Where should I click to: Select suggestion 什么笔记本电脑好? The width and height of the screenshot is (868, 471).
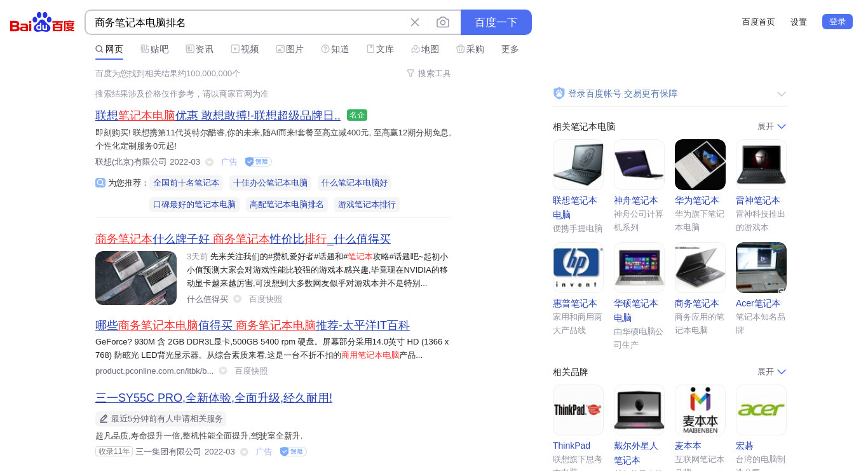[355, 183]
